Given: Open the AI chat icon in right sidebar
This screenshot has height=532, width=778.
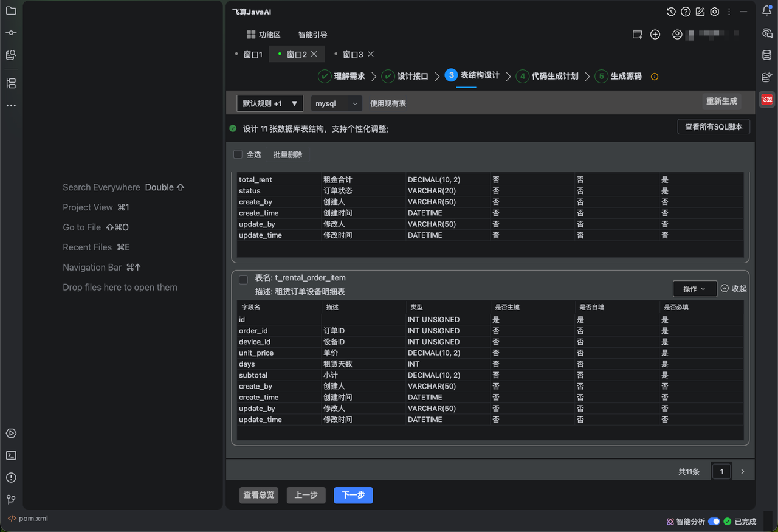Looking at the screenshot, I should tap(767, 33).
